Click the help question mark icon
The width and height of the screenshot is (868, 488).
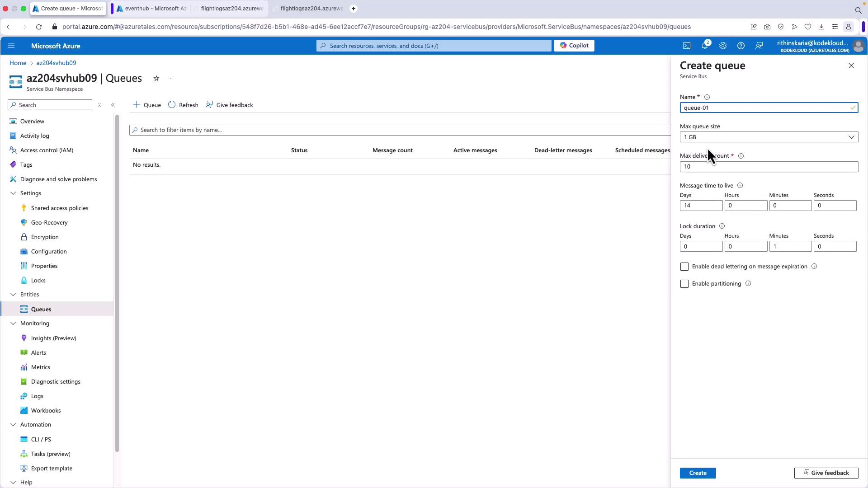pyautogui.click(x=741, y=46)
